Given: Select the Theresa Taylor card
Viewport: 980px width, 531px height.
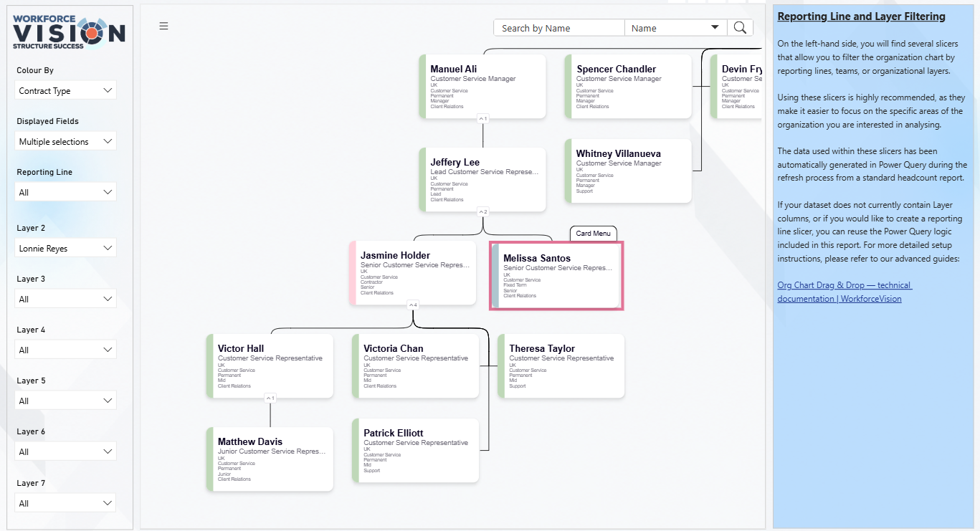Looking at the screenshot, I should click(561, 365).
